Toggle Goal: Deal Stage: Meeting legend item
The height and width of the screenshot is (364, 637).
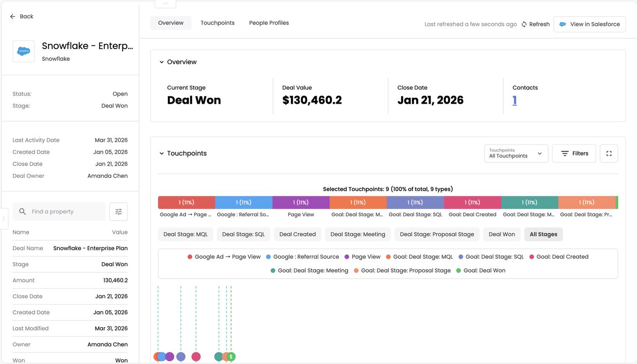309,270
